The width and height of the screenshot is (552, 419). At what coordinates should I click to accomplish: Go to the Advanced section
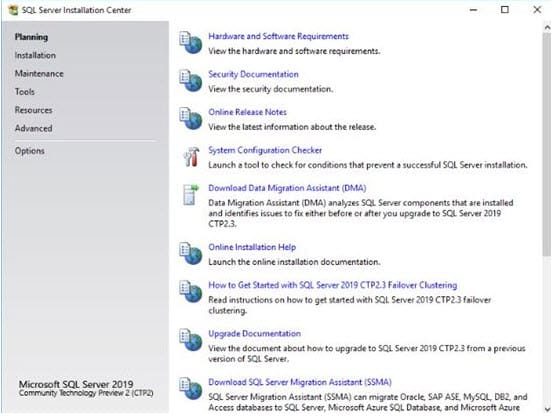click(33, 128)
